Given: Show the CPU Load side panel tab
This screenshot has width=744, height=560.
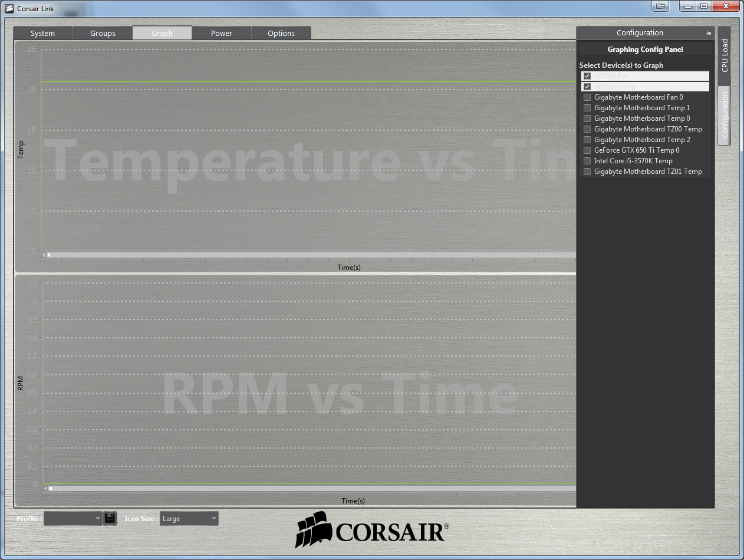Looking at the screenshot, I should (725, 55).
